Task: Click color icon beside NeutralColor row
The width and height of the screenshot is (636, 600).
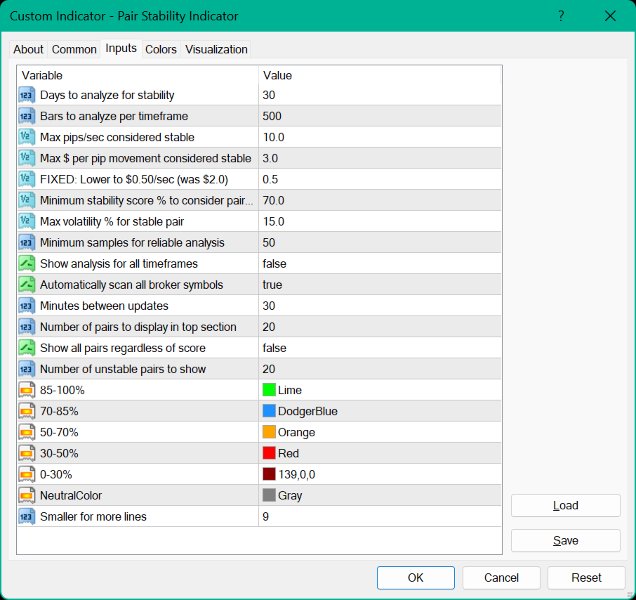Action: click(x=26, y=496)
